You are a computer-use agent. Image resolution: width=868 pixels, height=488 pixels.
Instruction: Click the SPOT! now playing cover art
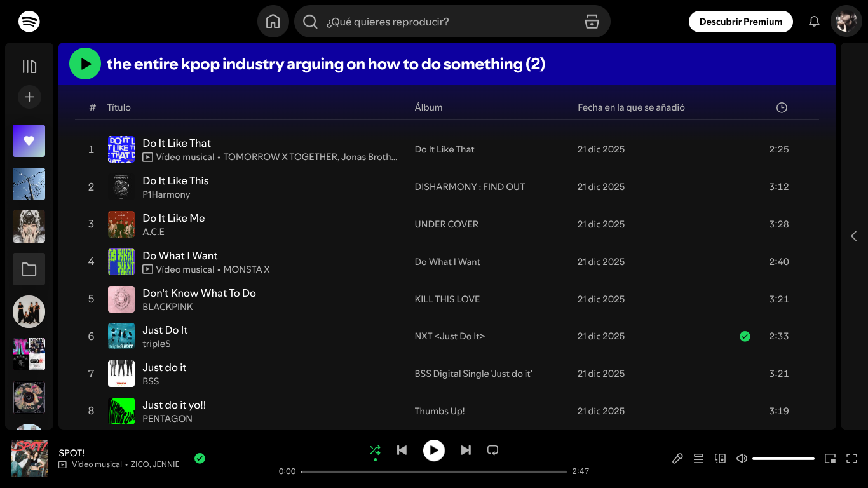click(29, 459)
